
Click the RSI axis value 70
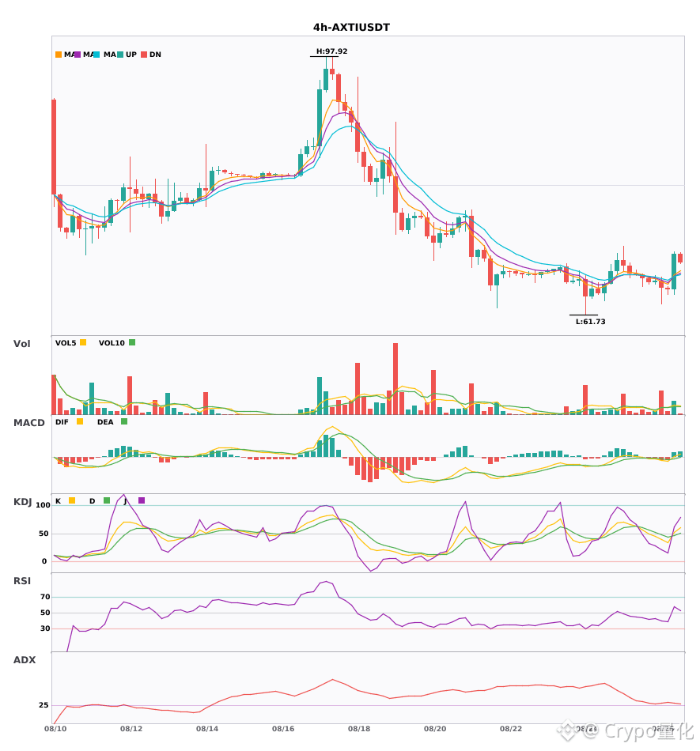[45, 597]
